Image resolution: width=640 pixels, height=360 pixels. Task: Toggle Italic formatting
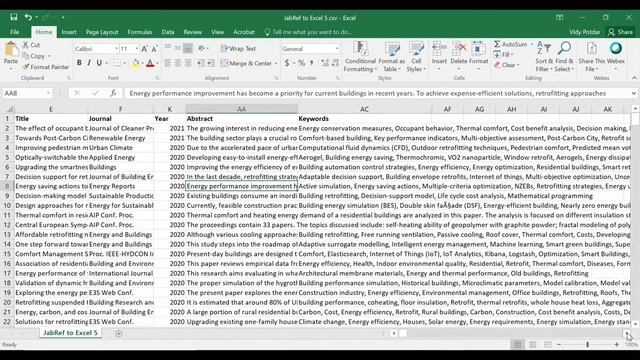tap(89, 63)
